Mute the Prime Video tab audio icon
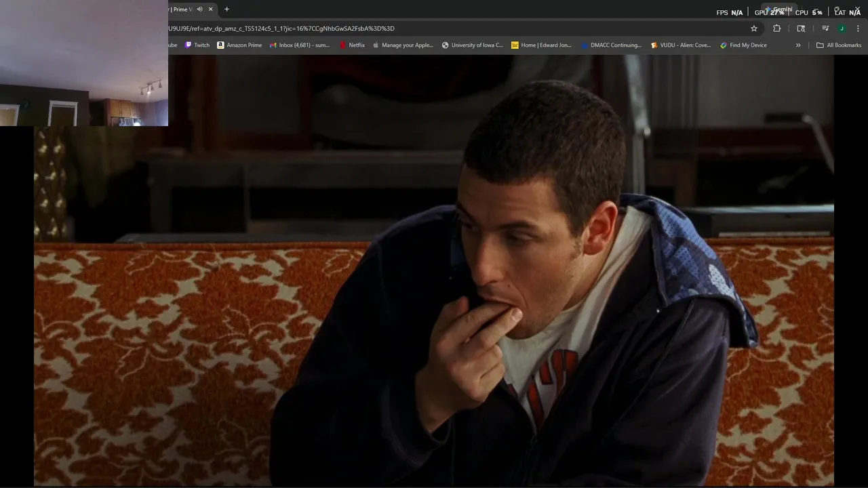The image size is (868, 488). tap(199, 9)
